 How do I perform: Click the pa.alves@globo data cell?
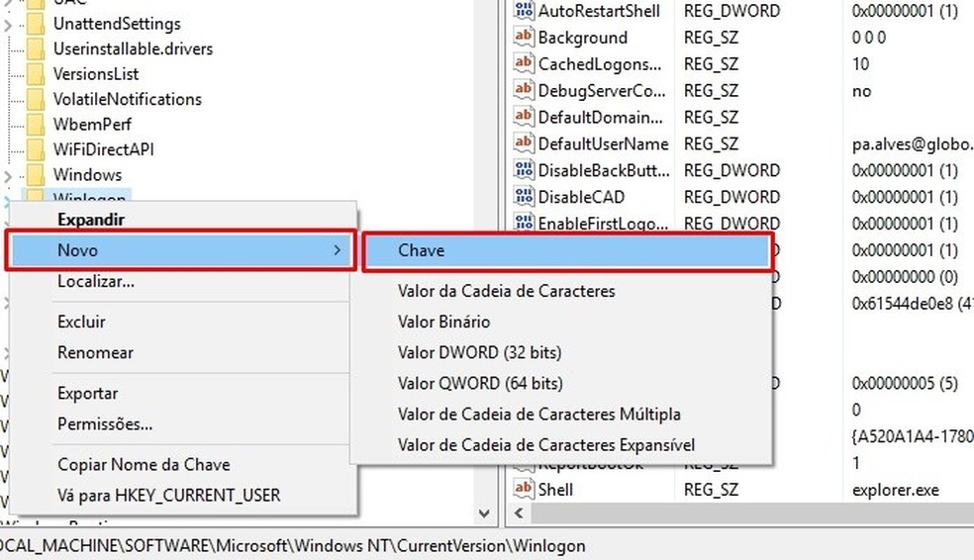[913, 144]
